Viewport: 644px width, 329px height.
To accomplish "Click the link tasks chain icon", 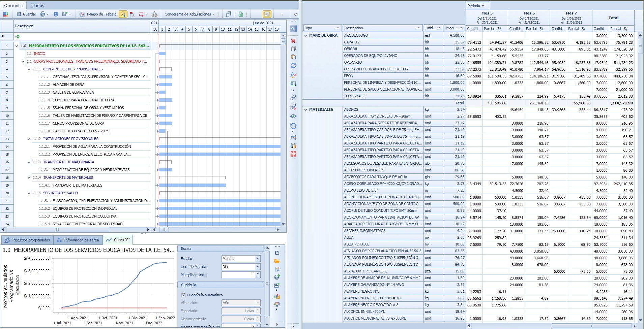I will pos(293,98).
